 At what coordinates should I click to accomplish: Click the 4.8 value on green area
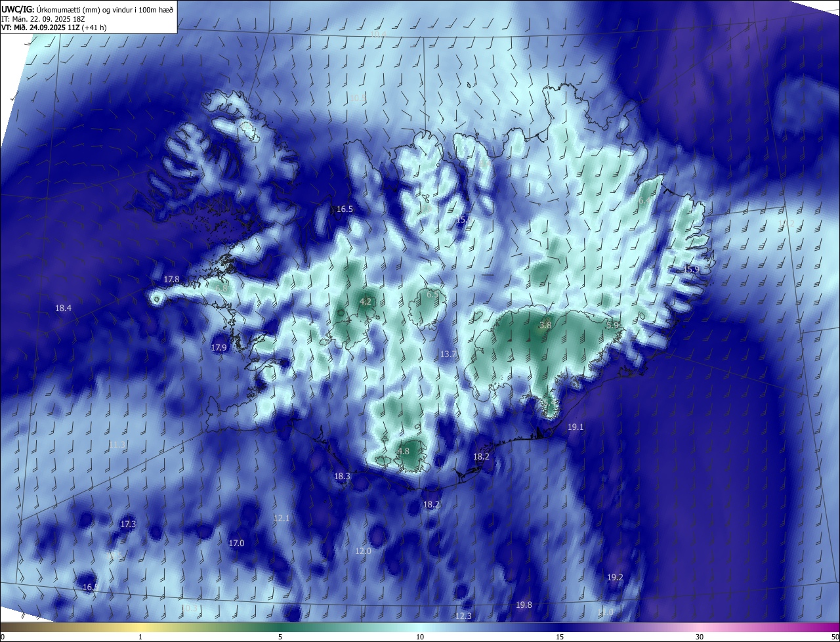coord(404,451)
